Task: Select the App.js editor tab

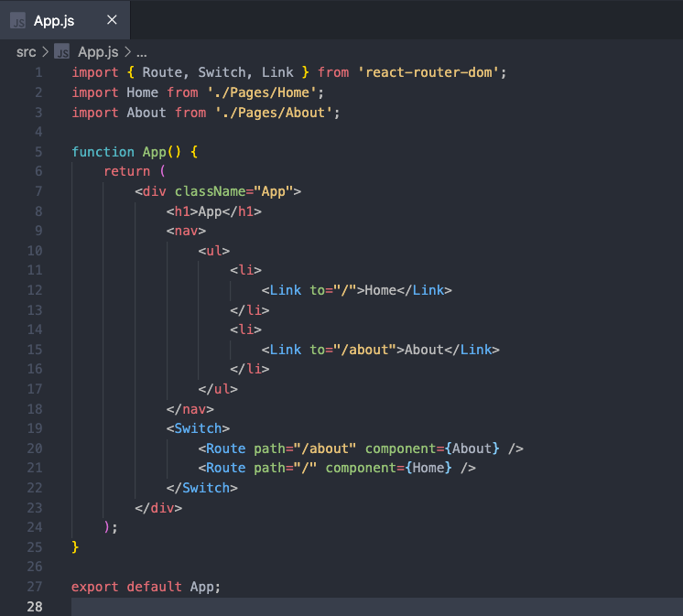Action: (64, 20)
